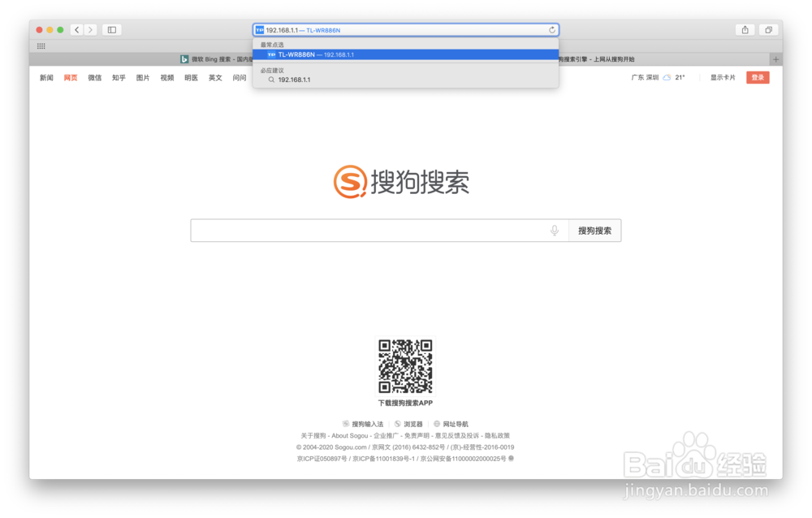
Task: Open the About Sogou footer link
Action: click(x=349, y=436)
